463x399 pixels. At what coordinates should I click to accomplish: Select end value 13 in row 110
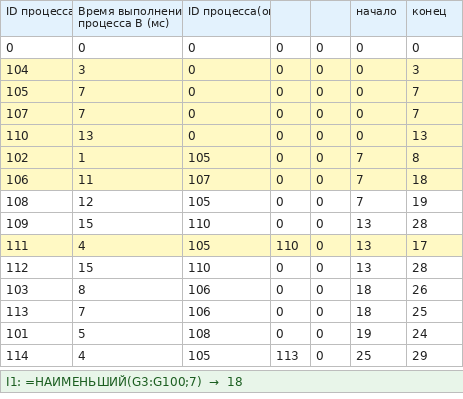coord(435,136)
